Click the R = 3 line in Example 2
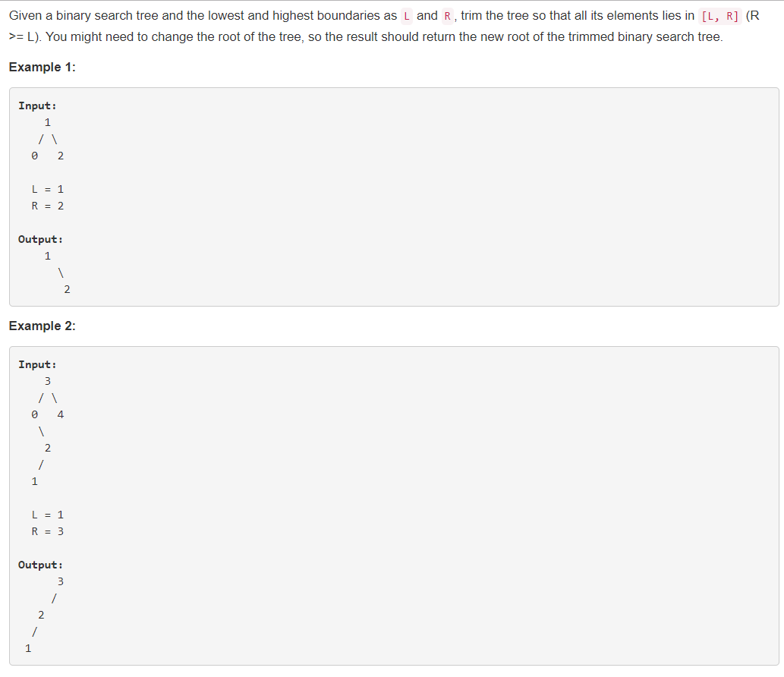784x677 pixels. click(48, 531)
